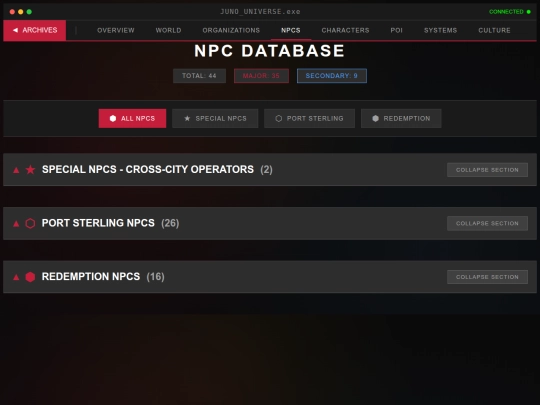This screenshot has width=540, height=405.
Task: Collapse Port Sterling NPCs via red triangle
Action: (16, 224)
